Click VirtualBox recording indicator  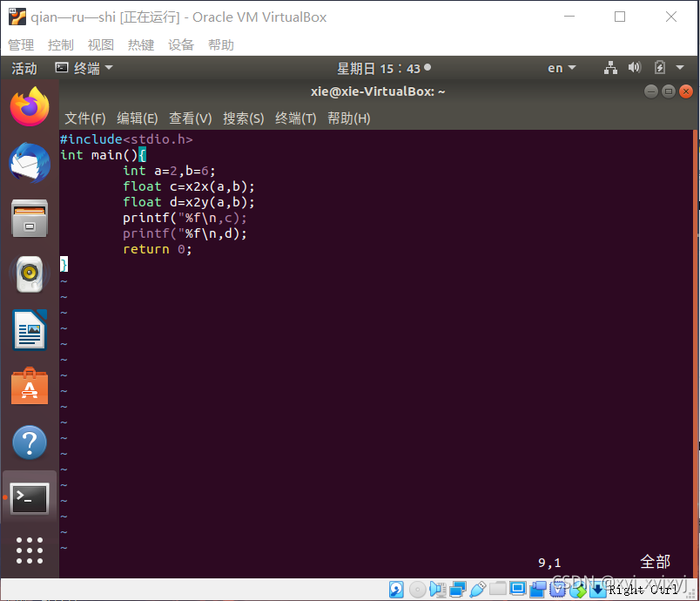point(538,590)
